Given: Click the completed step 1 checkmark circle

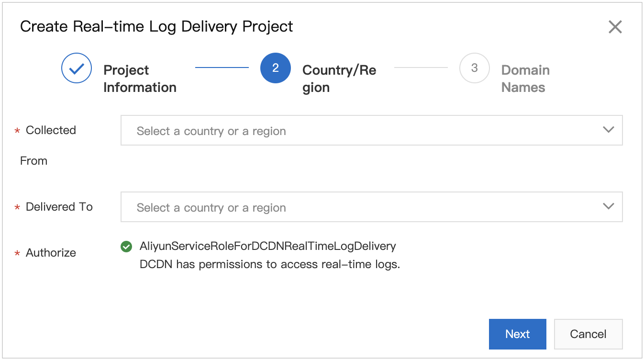Looking at the screenshot, I should 77,68.
